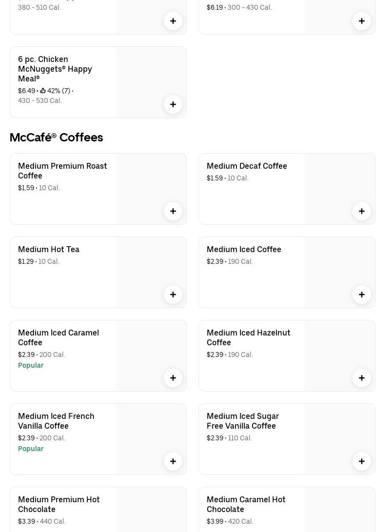392x532 pixels.
Task: Add Medium Iced French Vanilla Coffee
Action: pos(173,461)
